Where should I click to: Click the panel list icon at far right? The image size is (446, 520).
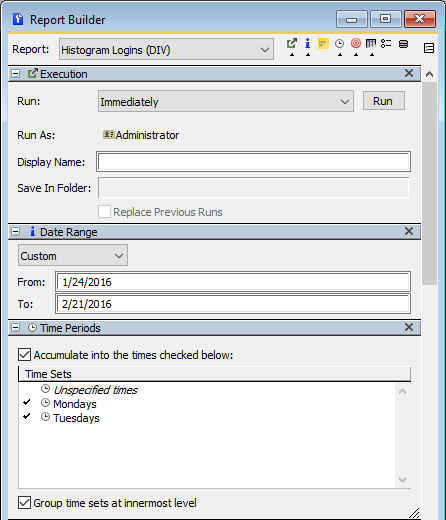[x=429, y=48]
